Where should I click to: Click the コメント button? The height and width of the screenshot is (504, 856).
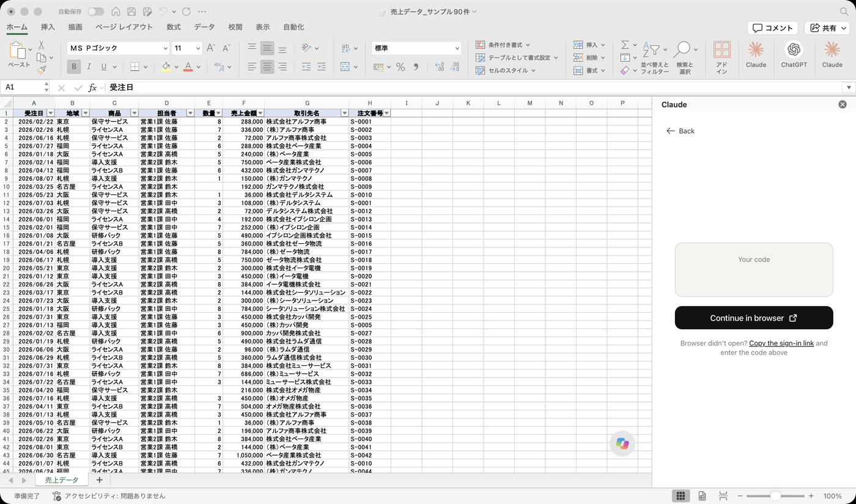(773, 27)
